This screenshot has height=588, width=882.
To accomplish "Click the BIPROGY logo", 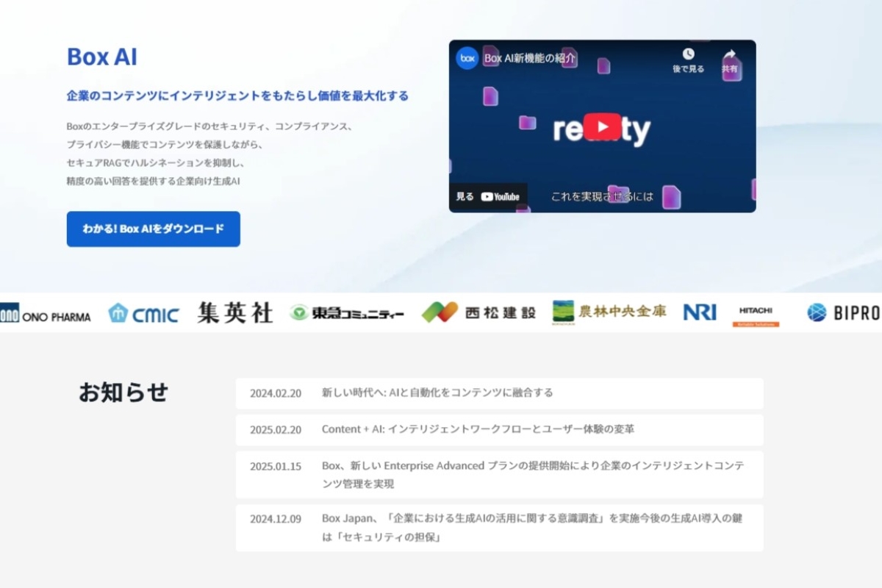I will (x=844, y=313).
